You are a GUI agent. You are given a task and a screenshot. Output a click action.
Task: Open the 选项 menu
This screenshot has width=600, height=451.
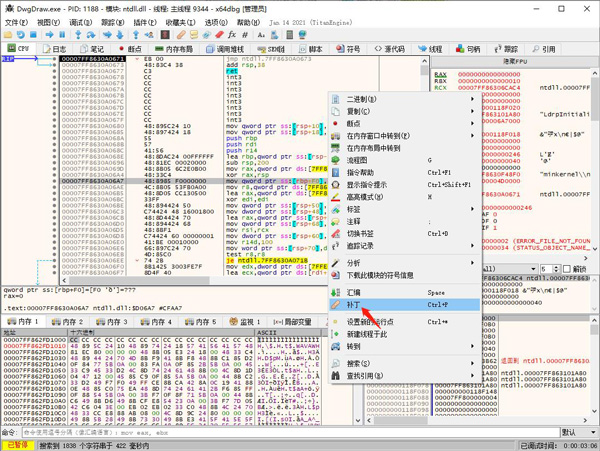pos(216,23)
